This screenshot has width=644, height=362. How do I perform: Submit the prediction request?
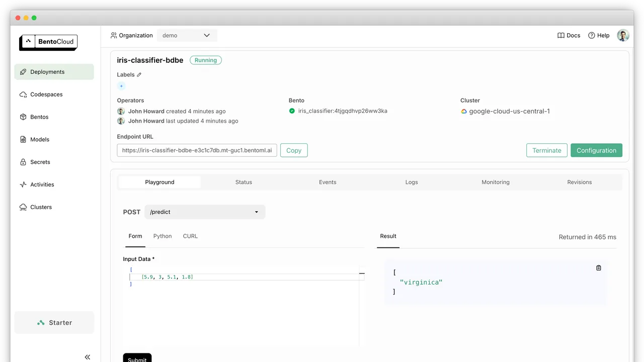point(137,358)
